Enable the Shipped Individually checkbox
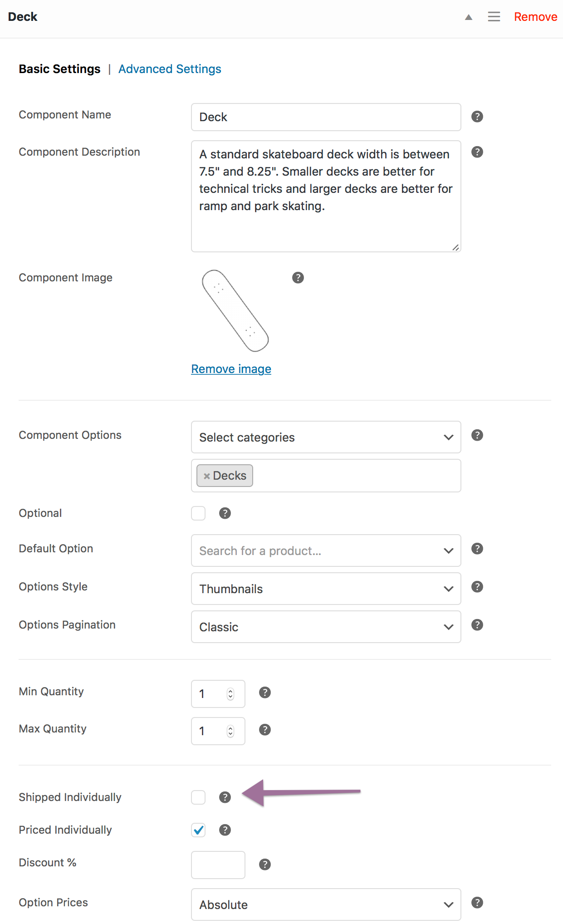 click(198, 797)
